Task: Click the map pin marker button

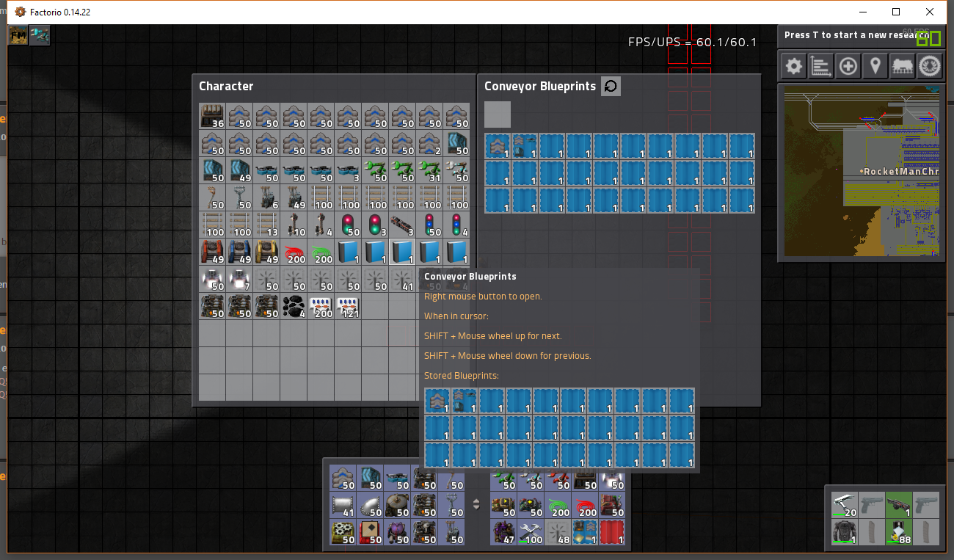Action: (875, 67)
